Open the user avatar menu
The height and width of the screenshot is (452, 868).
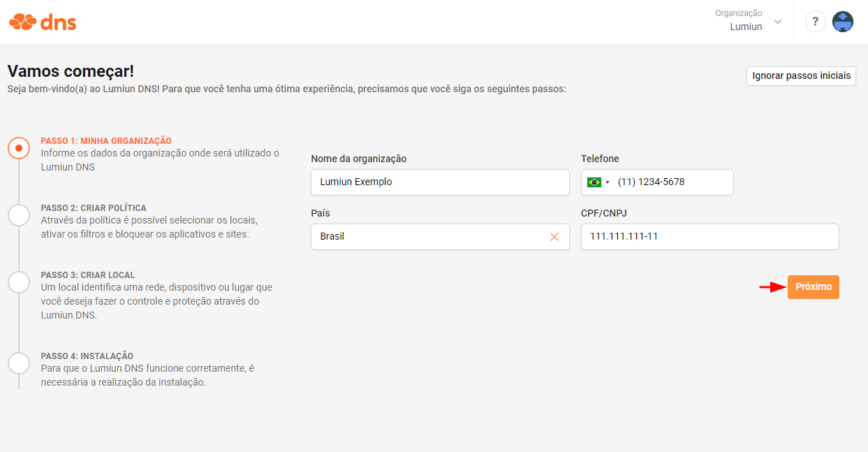click(843, 22)
